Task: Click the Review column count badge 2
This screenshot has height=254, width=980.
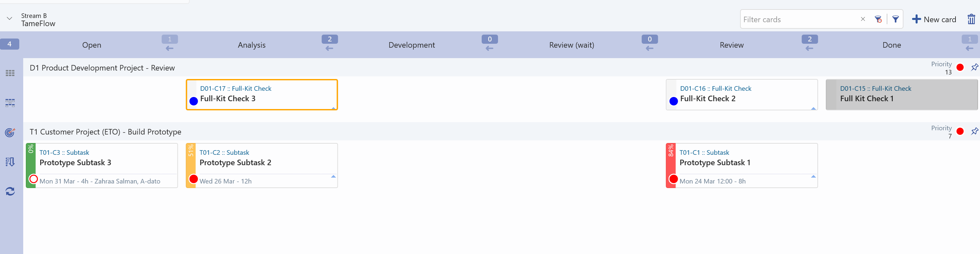Action: coord(809,39)
